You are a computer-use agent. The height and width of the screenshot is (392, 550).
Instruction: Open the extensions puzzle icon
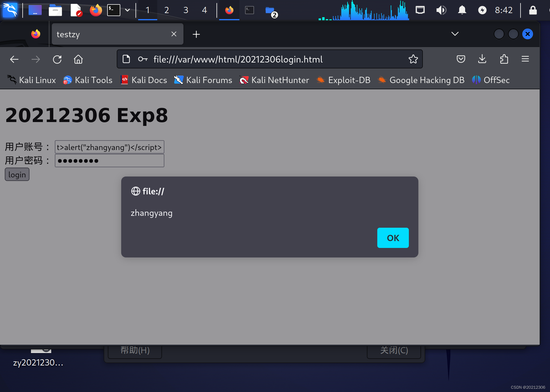[x=504, y=59]
